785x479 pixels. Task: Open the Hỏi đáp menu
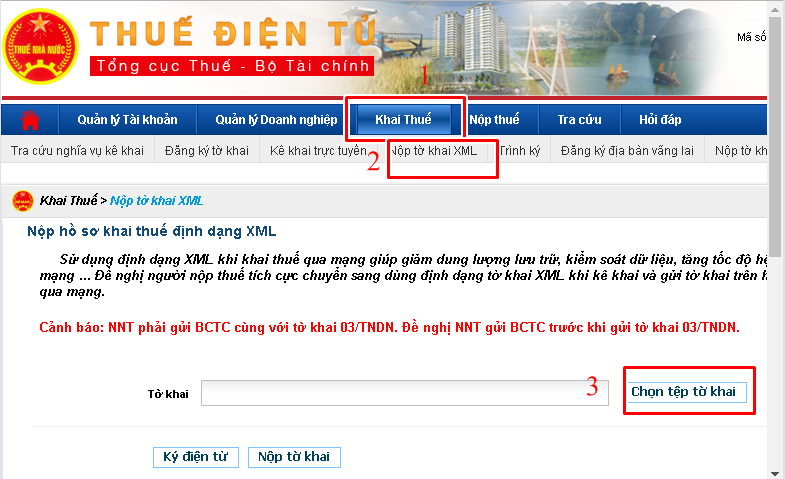(660, 120)
